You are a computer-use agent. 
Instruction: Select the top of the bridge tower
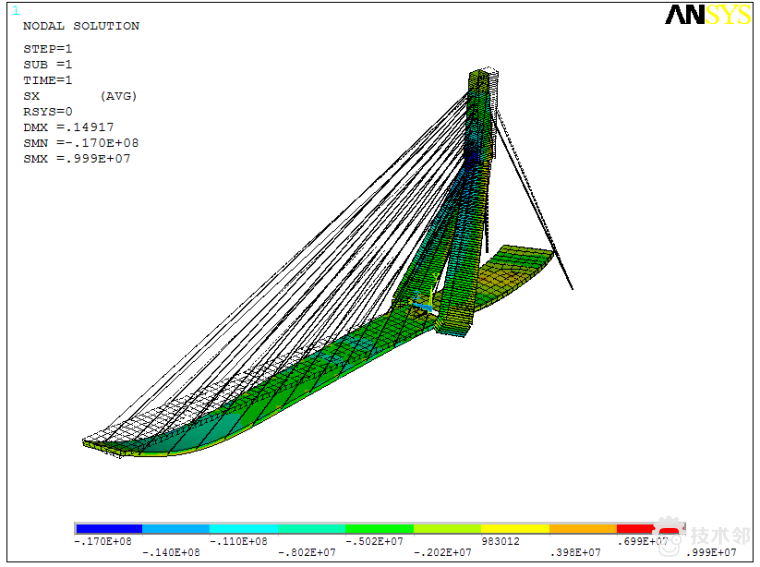(x=485, y=75)
